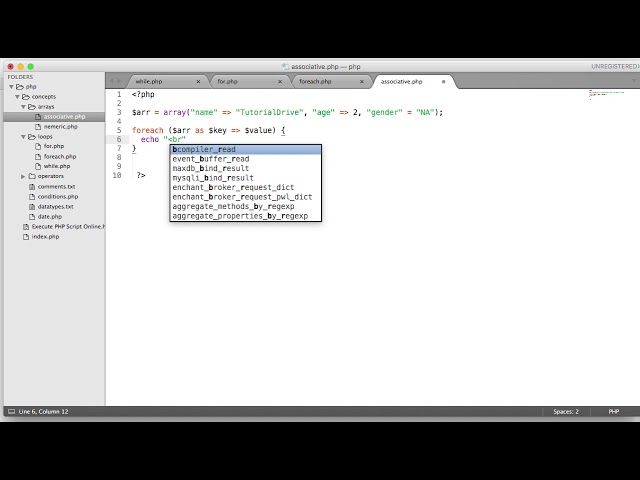Click the arrays folder icon
640x480 pixels.
coord(32,107)
